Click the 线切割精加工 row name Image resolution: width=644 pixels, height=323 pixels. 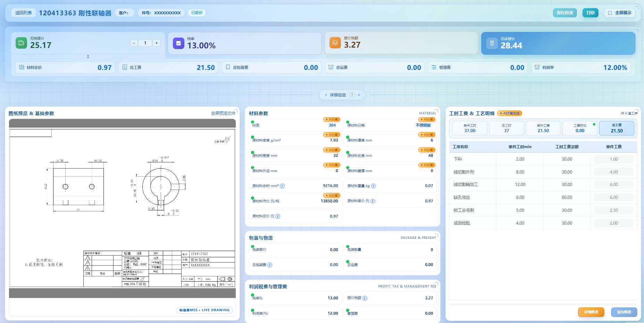click(x=466, y=185)
